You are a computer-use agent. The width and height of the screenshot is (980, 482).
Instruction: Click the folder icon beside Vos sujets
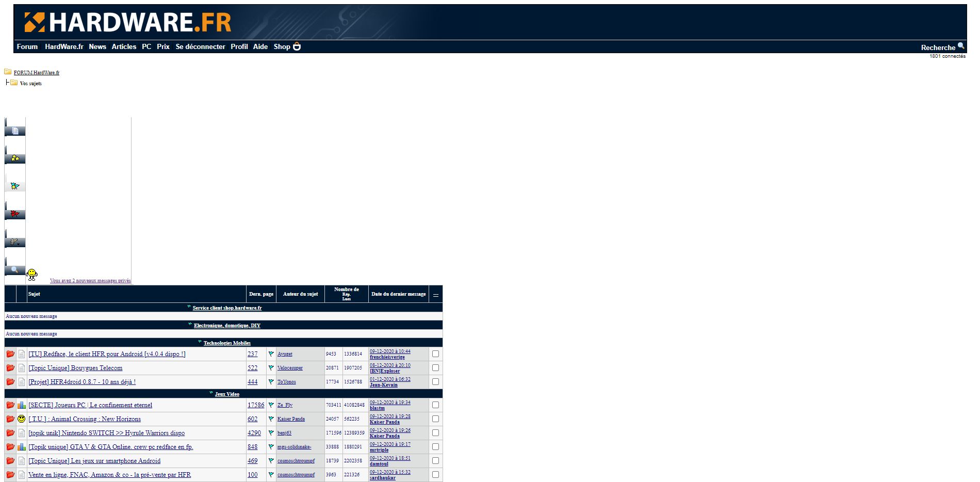(14, 83)
